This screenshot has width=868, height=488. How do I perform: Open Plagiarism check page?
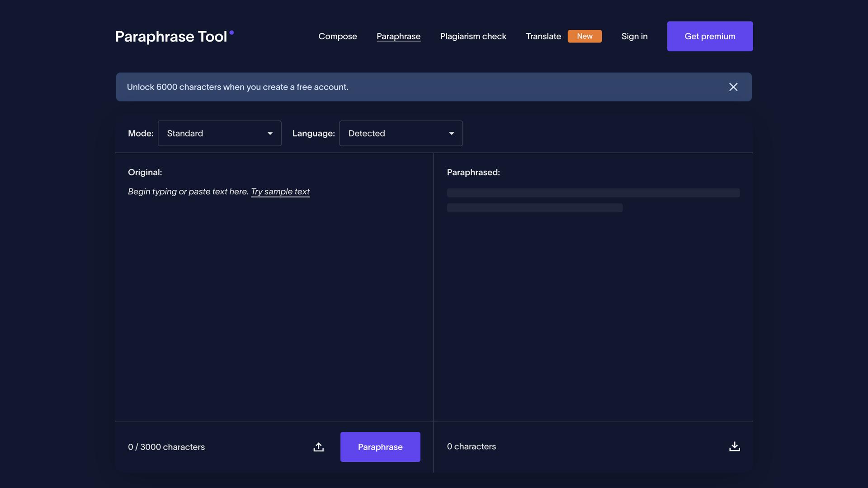pyautogui.click(x=473, y=36)
